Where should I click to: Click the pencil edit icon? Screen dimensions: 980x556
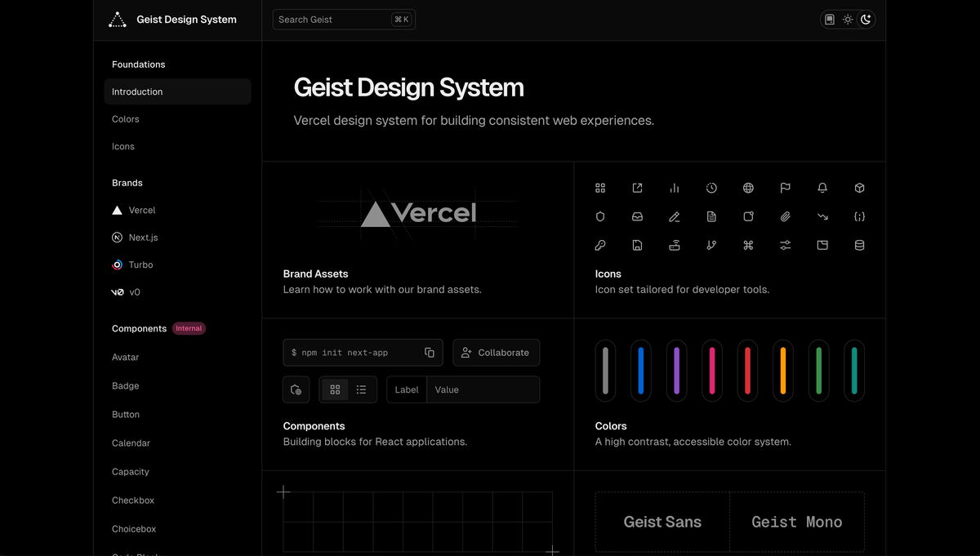(675, 216)
